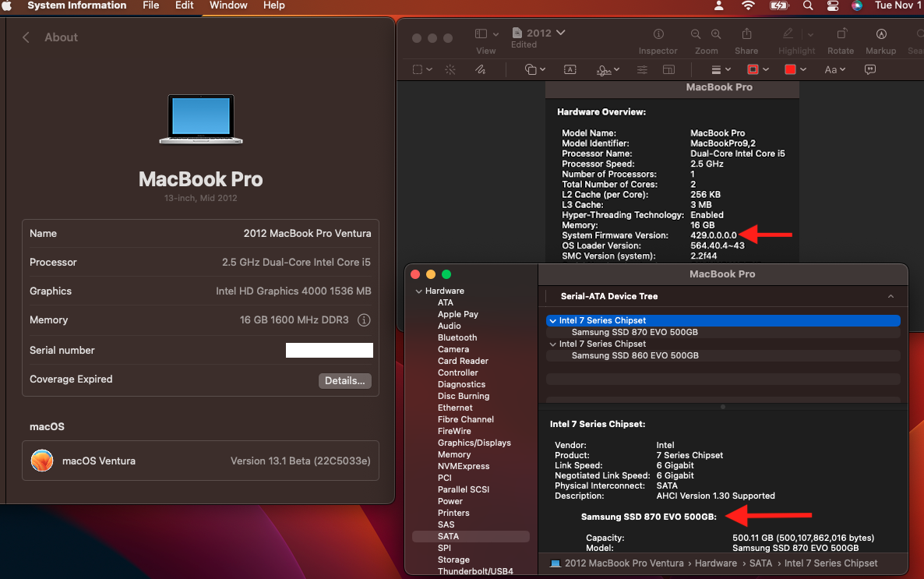Screen dimensions: 924x579
Task: Go back from About page
Action: coord(26,37)
